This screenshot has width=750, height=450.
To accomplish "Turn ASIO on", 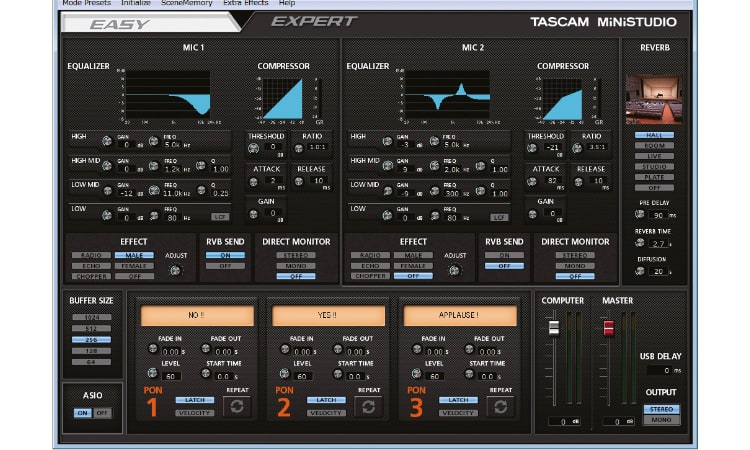I will coord(83,413).
